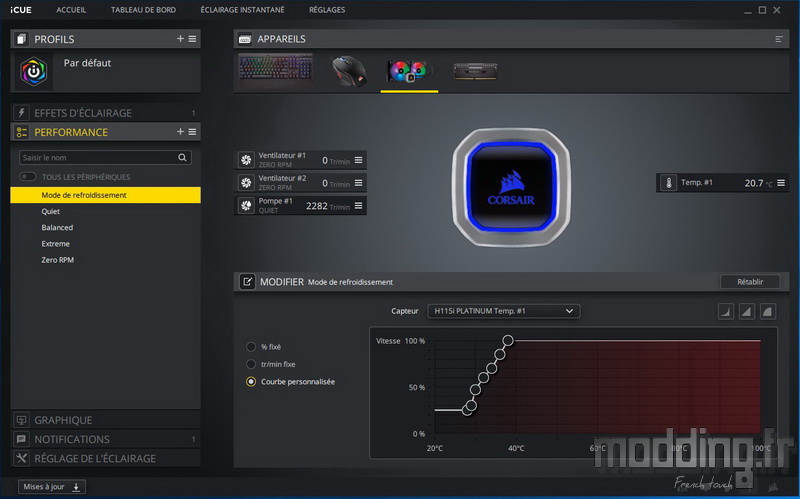Click the Rétablir button
Screen dimensions: 800x499
(x=750, y=282)
